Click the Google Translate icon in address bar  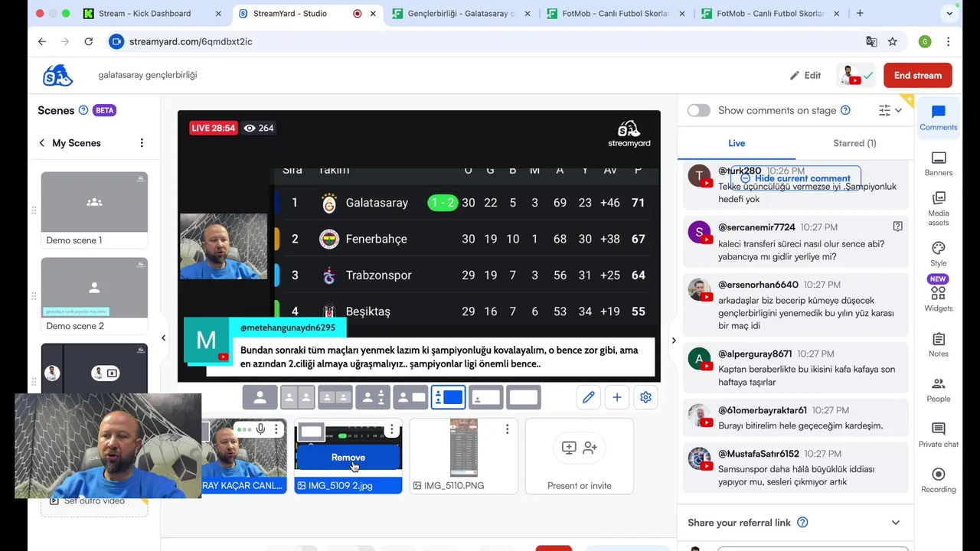871,41
